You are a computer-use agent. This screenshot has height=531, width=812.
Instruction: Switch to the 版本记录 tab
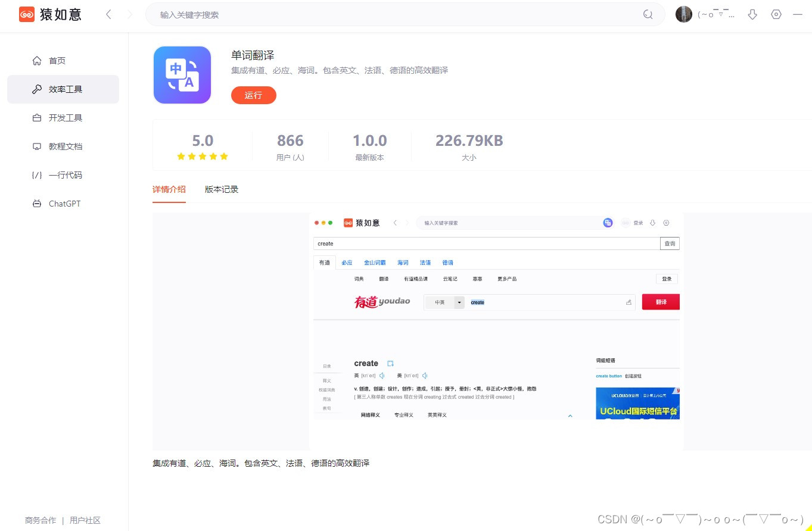tap(222, 189)
